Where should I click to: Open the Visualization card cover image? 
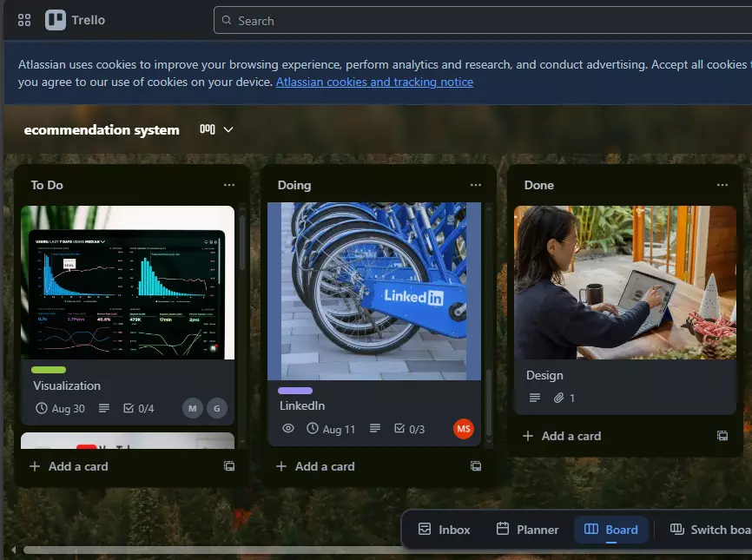pyautogui.click(x=128, y=282)
